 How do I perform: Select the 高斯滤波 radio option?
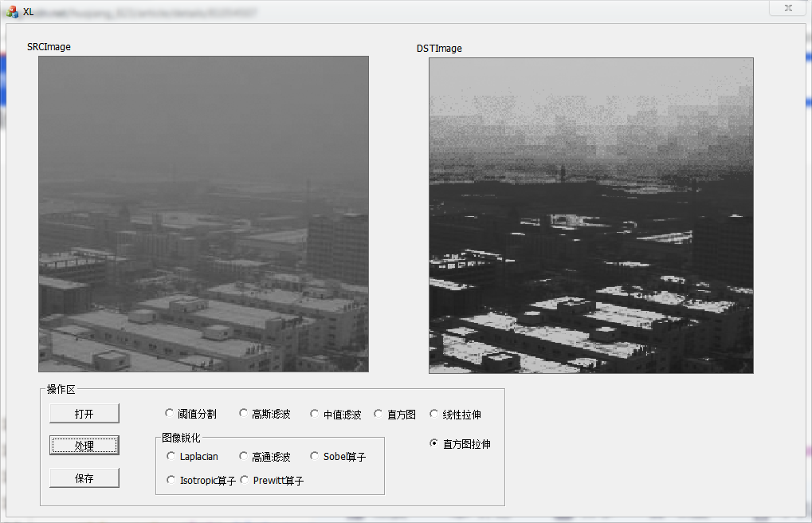265,414
